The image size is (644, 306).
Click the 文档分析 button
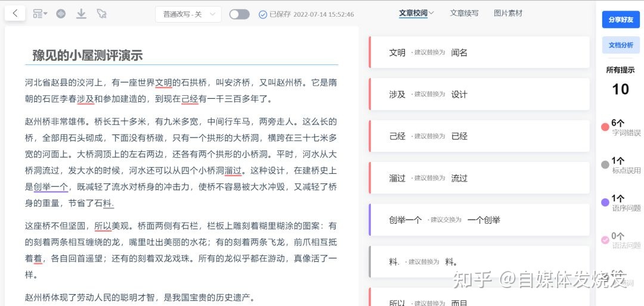(x=621, y=45)
